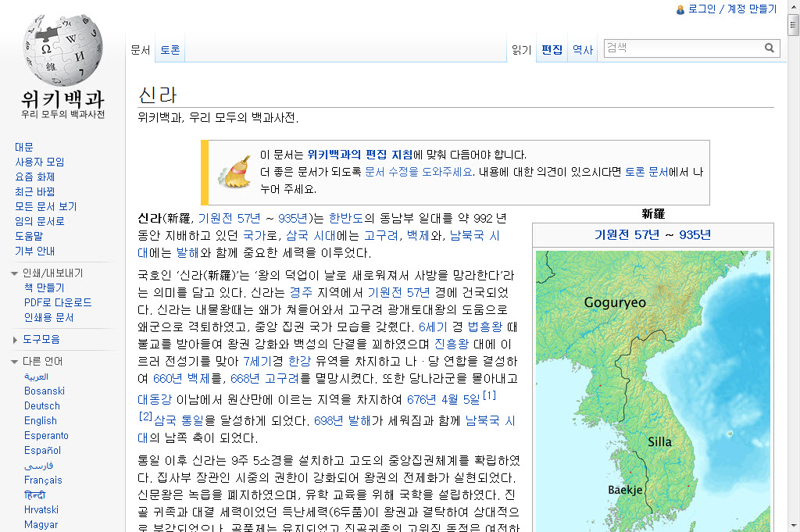
Task: Collapse the 인쇄/내보내기 sidebar section
Action: (15, 273)
